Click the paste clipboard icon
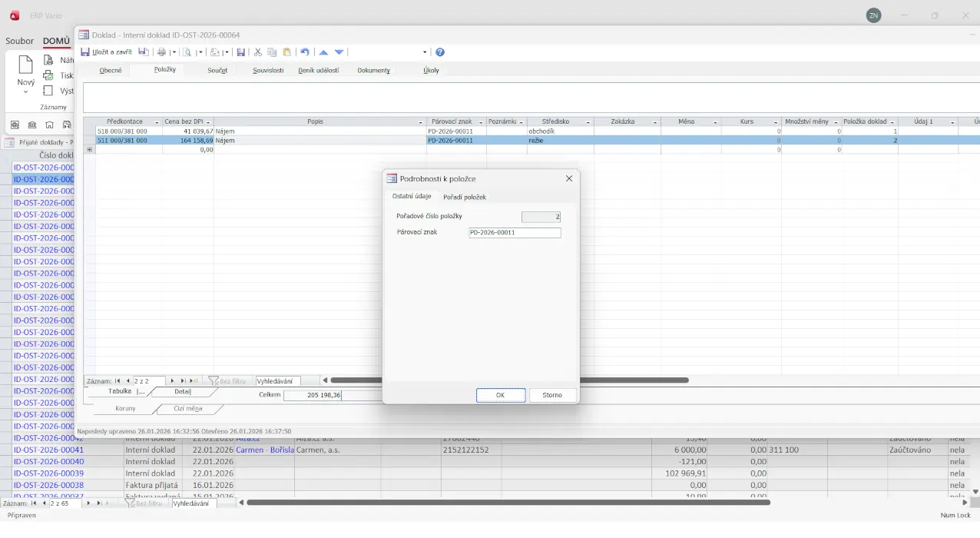Viewport: 980px width, 538px height. (x=286, y=52)
